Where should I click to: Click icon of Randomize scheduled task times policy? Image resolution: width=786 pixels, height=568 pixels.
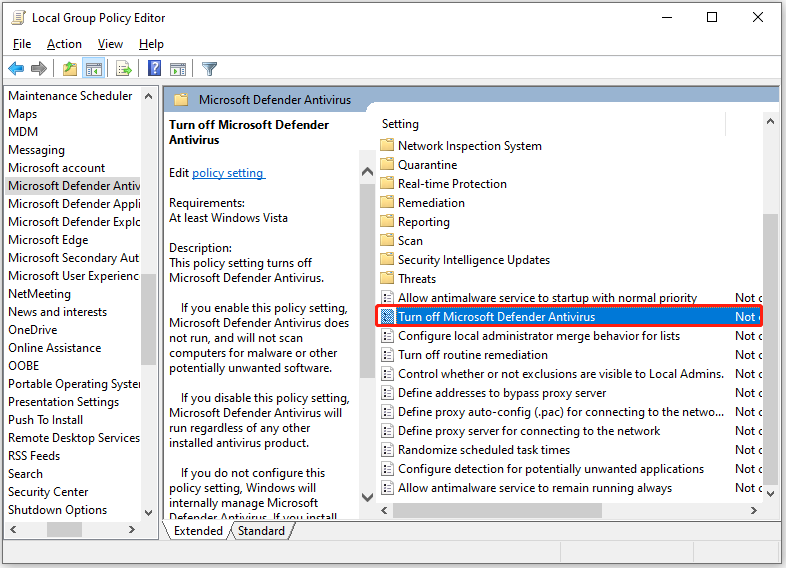coord(387,450)
